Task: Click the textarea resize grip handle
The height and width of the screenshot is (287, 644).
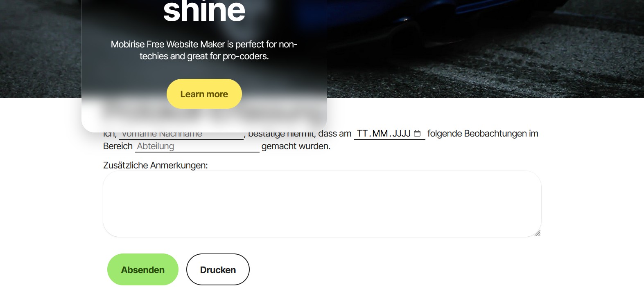Action: [538, 233]
